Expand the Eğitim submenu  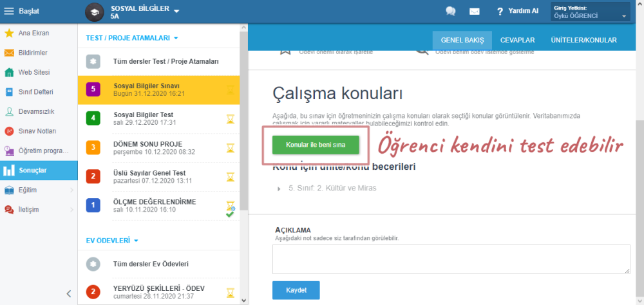(39, 190)
